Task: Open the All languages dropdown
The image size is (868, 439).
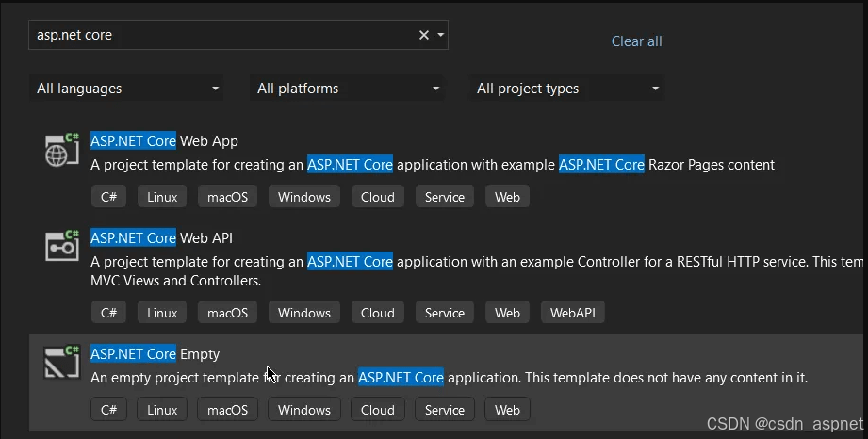Action: point(126,89)
